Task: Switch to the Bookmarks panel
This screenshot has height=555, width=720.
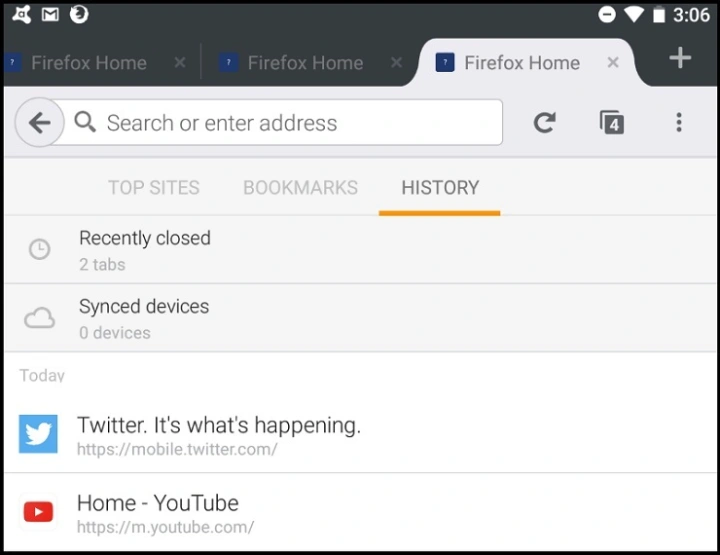Action: pyautogui.click(x=300, y=188)
